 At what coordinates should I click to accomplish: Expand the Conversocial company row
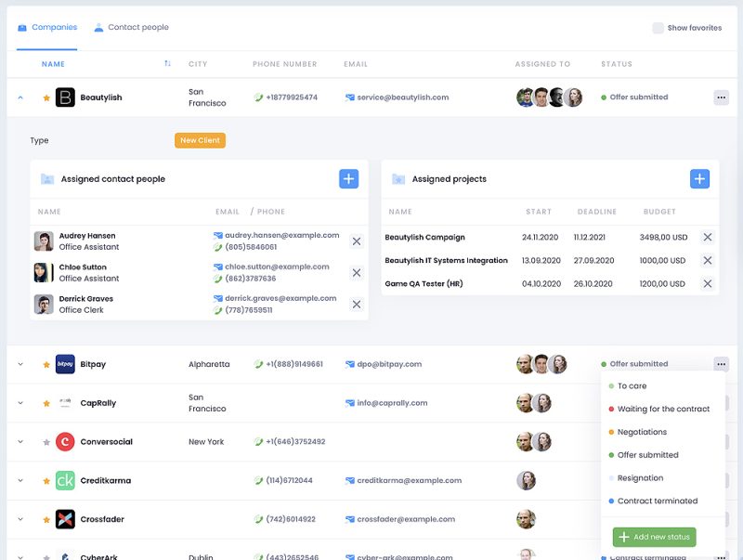pos(20,442)
